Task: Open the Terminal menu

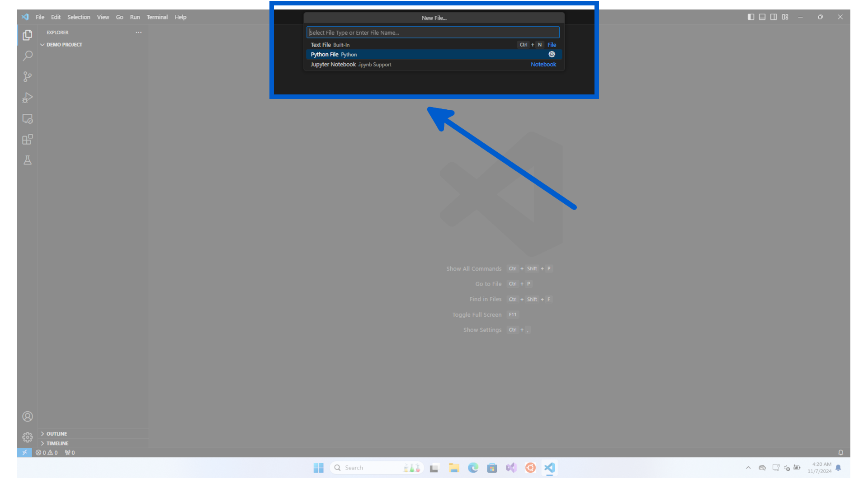Action: pos(157,17)
